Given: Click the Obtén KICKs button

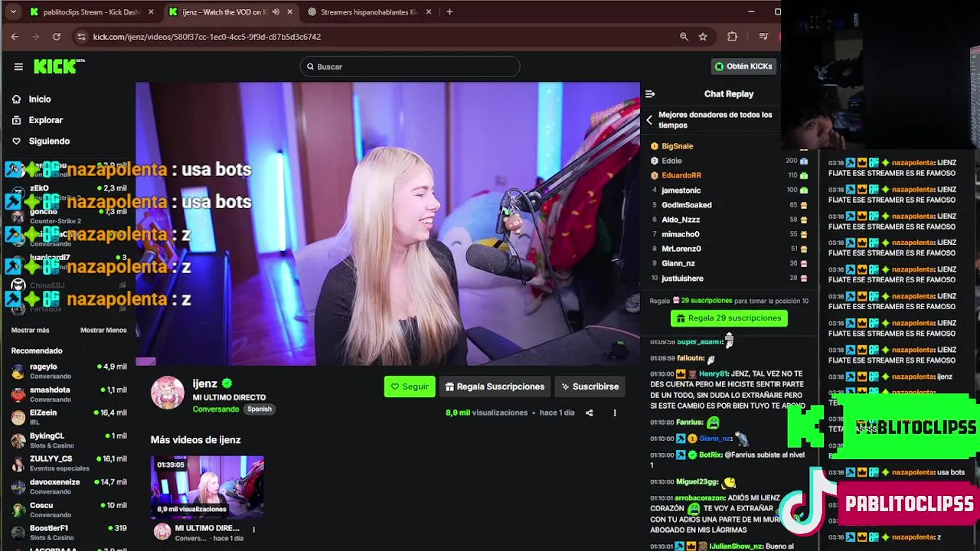Looking at the screenshot, I should [x=743, y=67].
